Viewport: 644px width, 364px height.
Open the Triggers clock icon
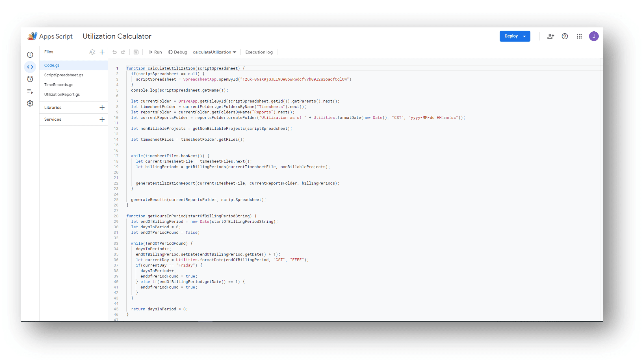click(30, 79)
